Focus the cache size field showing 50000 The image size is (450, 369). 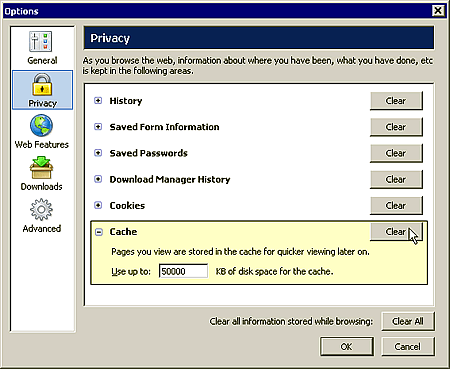(x=183, y=271)
